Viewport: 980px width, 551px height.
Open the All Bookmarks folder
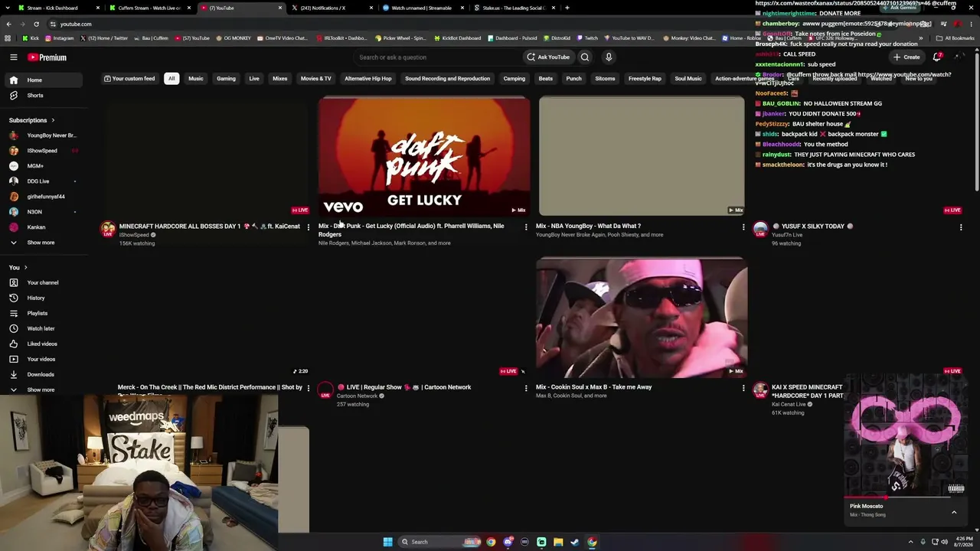pos(955,38)
